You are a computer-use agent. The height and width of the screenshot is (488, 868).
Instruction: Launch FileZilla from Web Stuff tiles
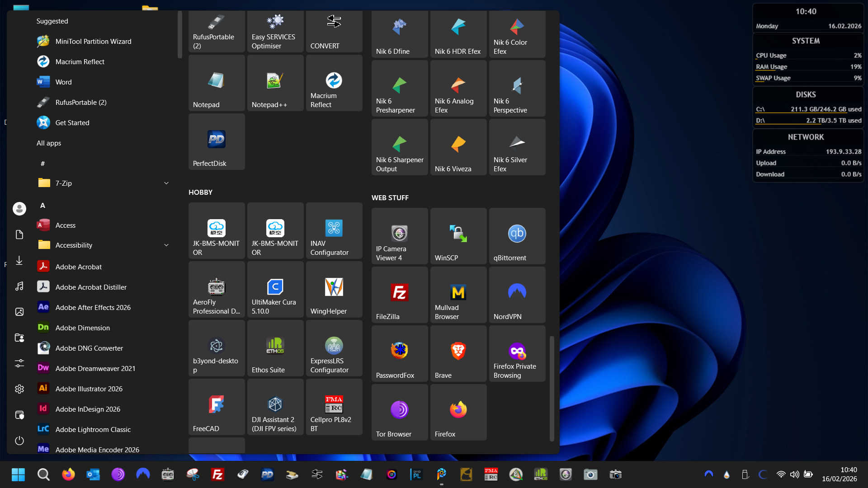399,295
